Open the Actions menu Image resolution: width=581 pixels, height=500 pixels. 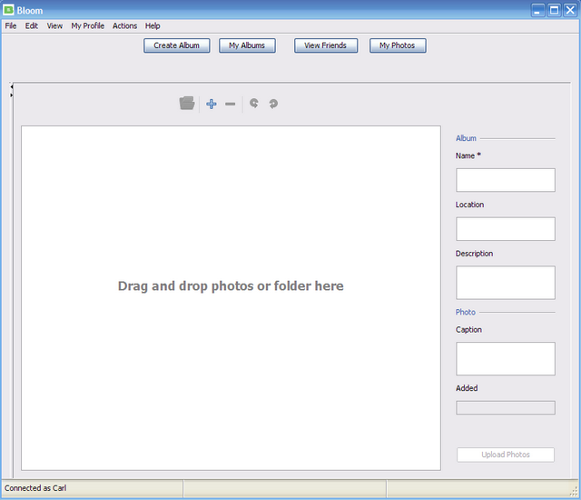(x=124, y=26)
